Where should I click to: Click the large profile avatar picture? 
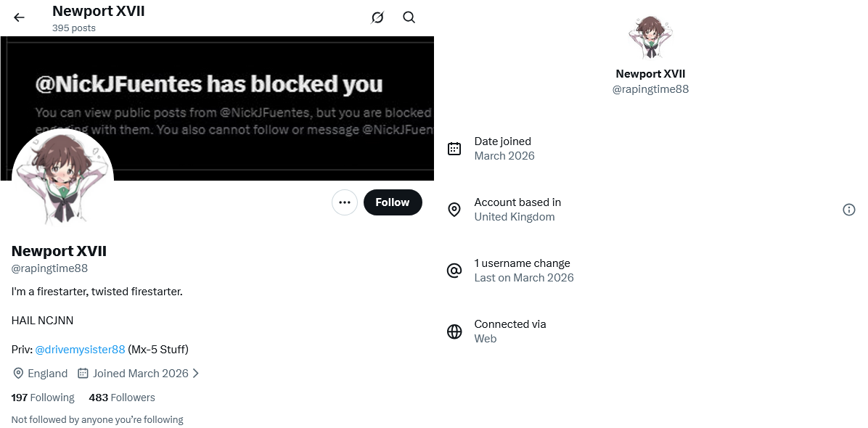pyautogui.click(x=62, y=180)
